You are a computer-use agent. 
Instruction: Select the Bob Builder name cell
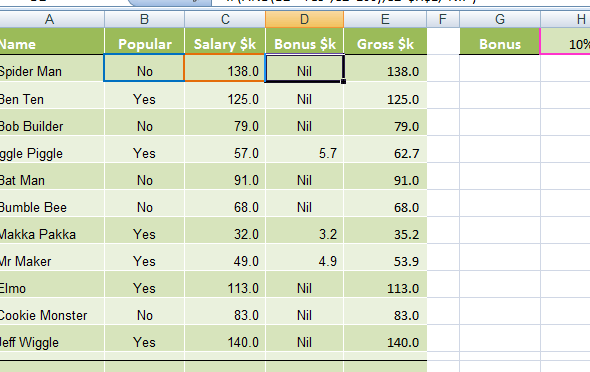(52, 123)
